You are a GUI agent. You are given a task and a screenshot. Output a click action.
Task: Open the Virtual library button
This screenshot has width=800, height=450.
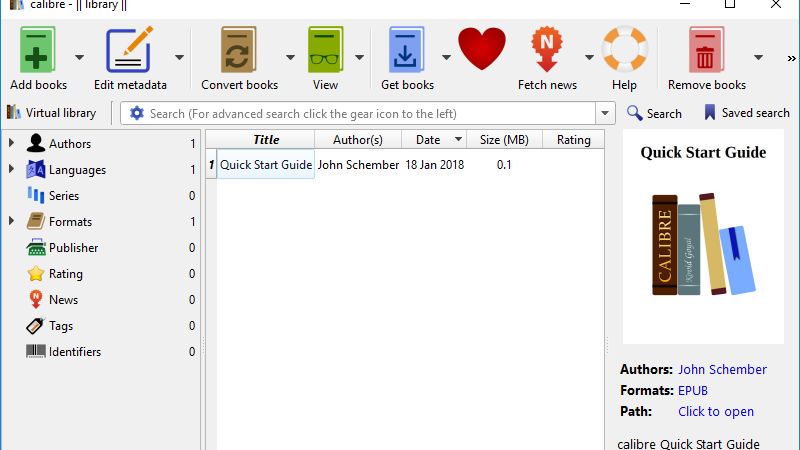[52, 113]
